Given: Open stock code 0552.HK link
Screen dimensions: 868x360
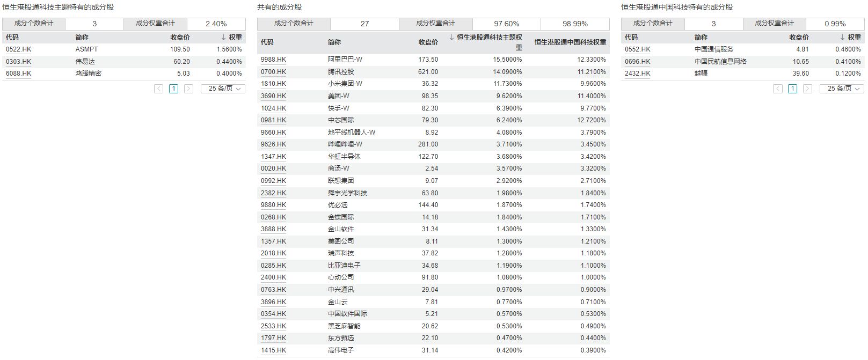Looking at the screenshot, I should pyautogui.click(x=638, y=49).
